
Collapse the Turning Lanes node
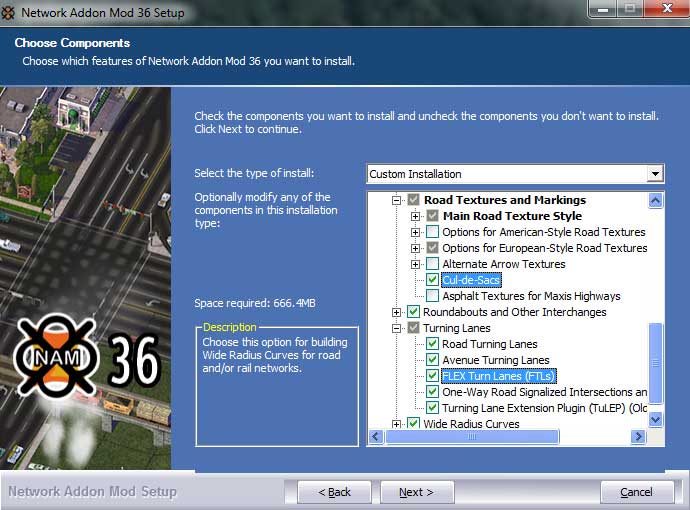coord(396,328)
